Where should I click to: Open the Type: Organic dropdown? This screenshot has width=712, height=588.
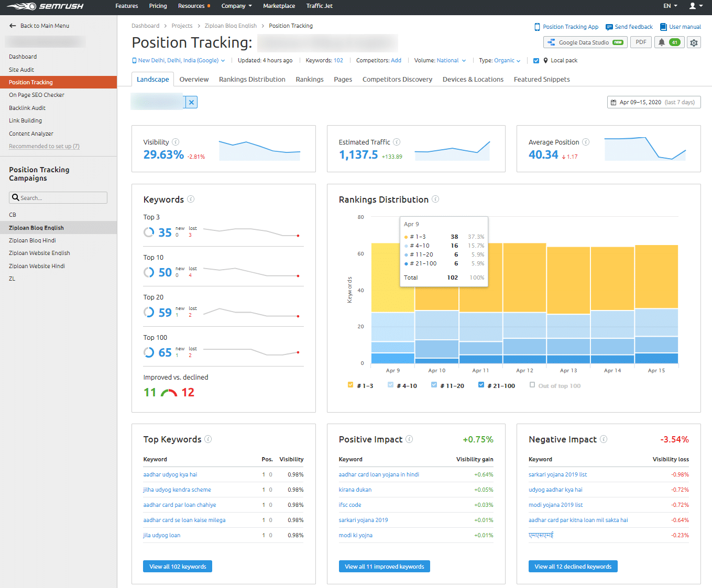coord(506,60)
